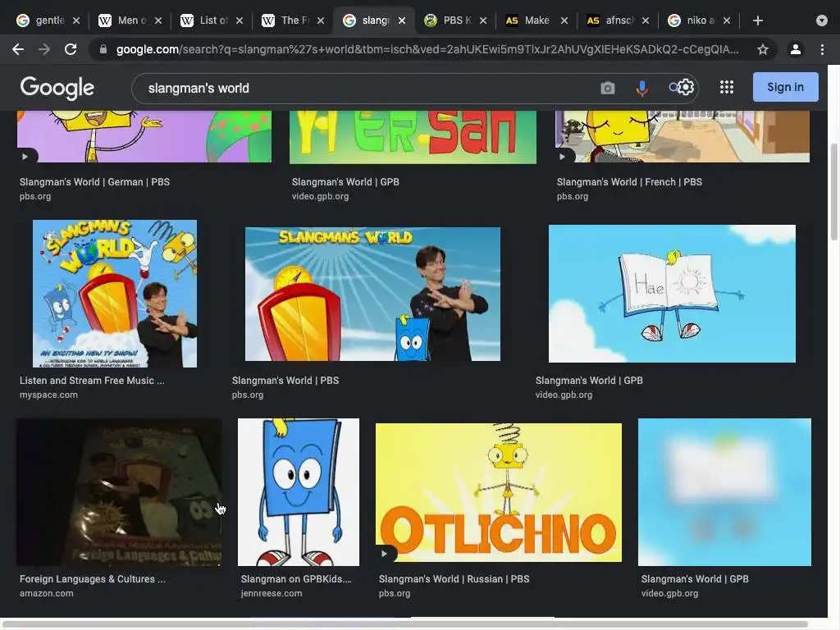Click the Sign in button
The image size is (840, 630).
(785, 87)
